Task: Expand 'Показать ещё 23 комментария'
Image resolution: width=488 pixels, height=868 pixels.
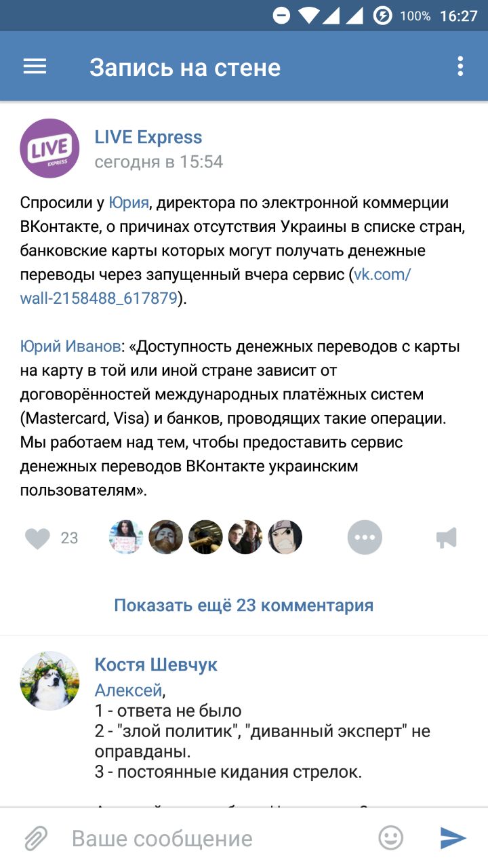Action: coord(243,605)
